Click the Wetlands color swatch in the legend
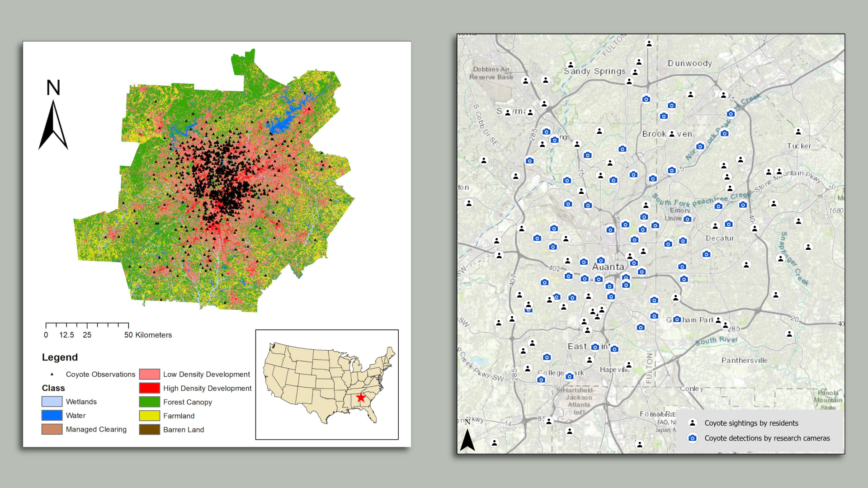The image size is (868, 488). point(52,402)
